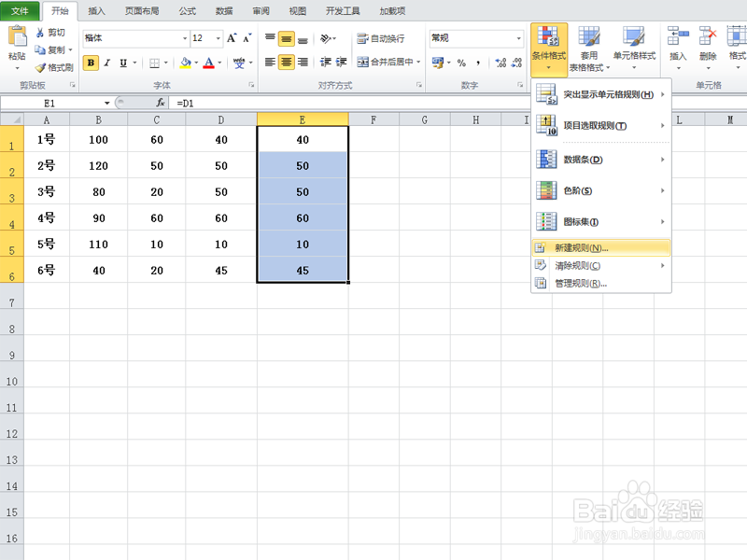Screen dimensions: 747x560
Task: Click the decrease indent icon
Action: coord(325,63)
